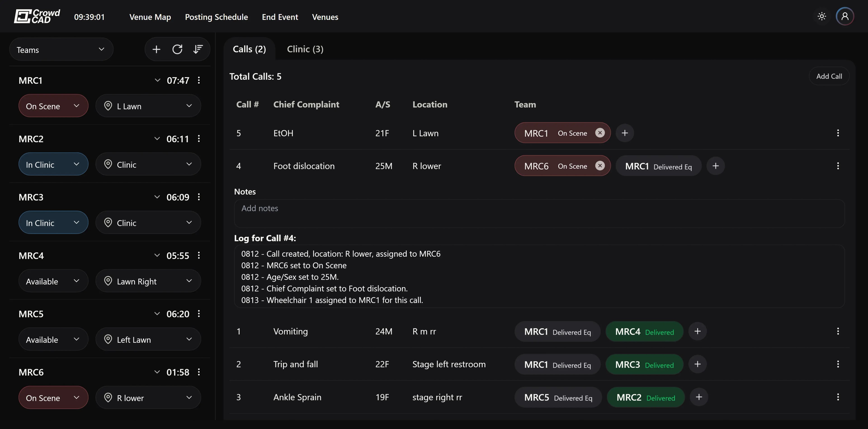The width and height of the screenshot is (868, 429).
Task: Open MRC4 Lawn Right location dropdown
Action: (x=148, y=281)
